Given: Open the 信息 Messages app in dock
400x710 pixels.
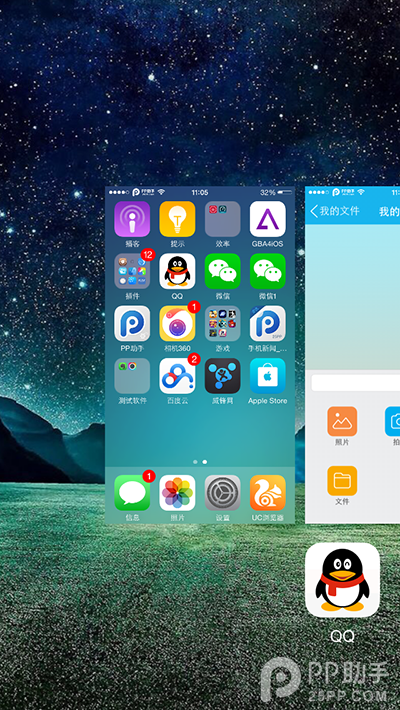Looking at the screenshot, I should (132, 493).
